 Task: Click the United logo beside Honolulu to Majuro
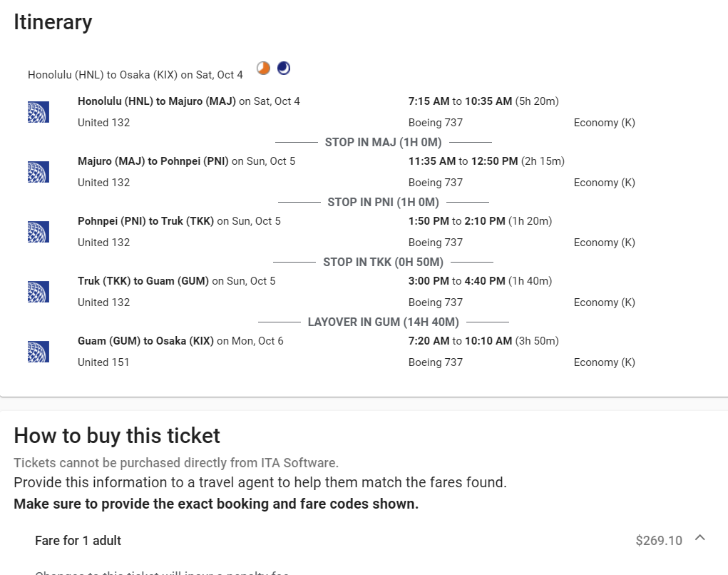click(39, 112)
